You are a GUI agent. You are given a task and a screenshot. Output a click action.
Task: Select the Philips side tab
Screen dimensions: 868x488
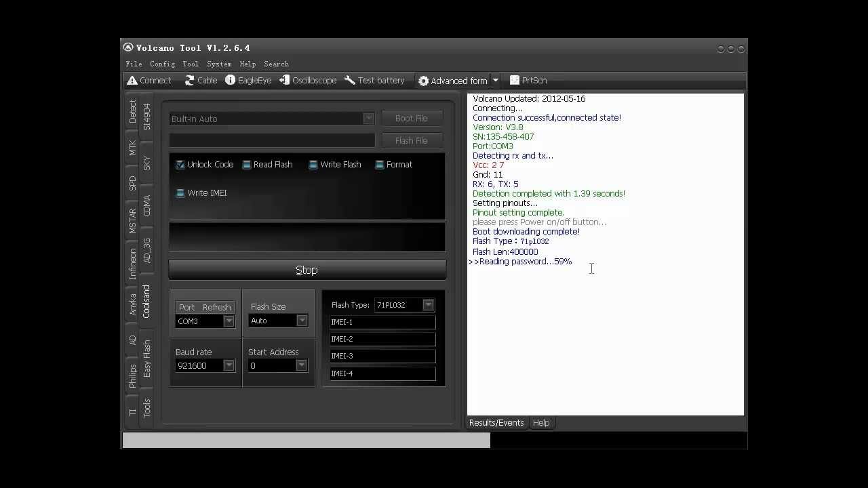click(132, 376)
